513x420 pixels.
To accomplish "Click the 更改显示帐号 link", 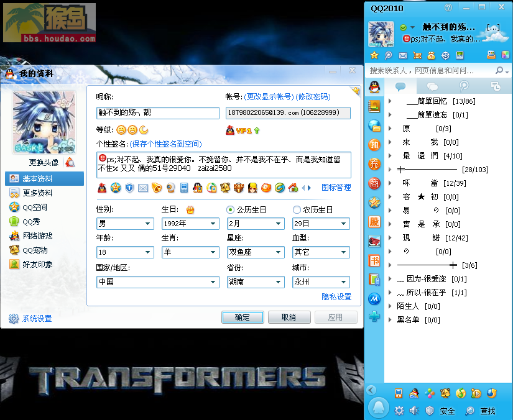I will click(269, 97).
